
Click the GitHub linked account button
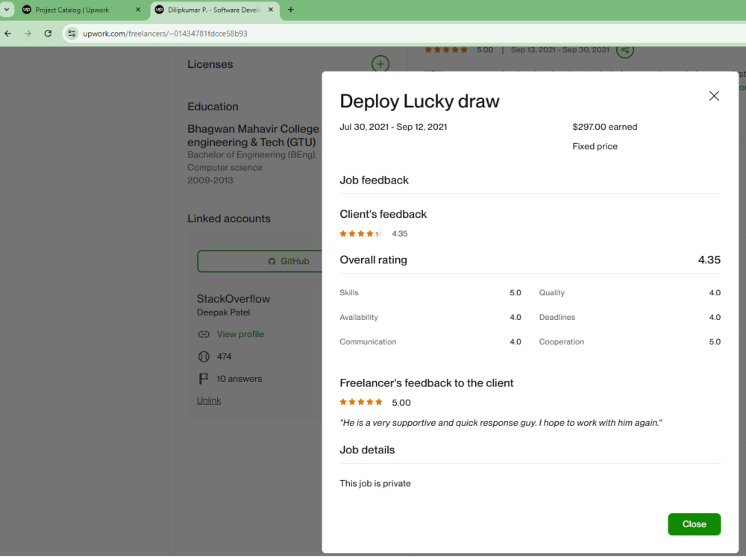(260, 261)
